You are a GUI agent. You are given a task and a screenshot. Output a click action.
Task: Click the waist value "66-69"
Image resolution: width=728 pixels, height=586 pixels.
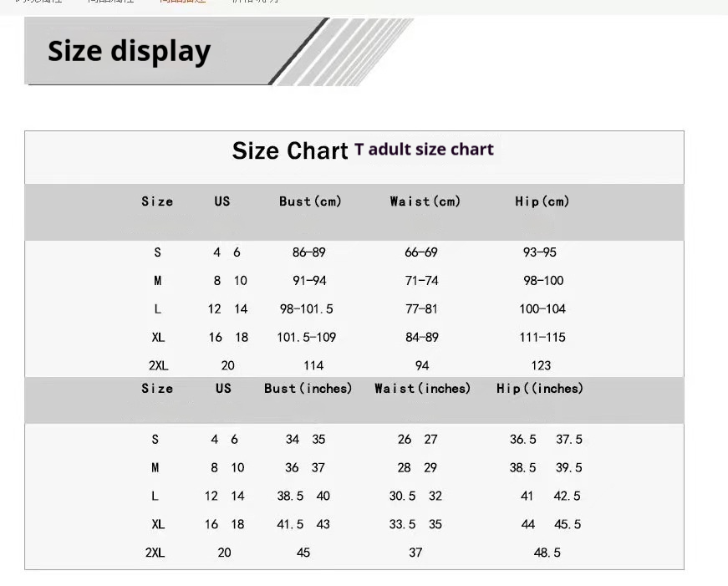[x=421, y=252]
